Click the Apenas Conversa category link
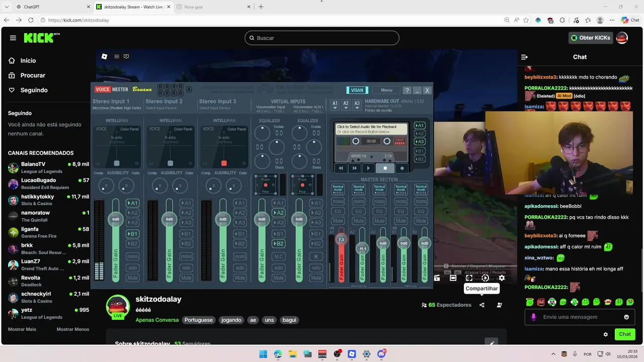644x362 pixels. point(157,320)
